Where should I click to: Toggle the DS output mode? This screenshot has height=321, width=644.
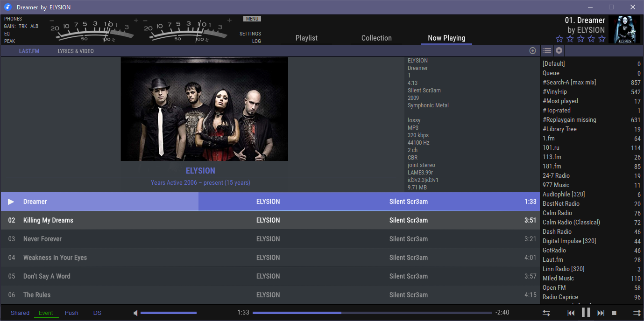click(x=97, y=313)
